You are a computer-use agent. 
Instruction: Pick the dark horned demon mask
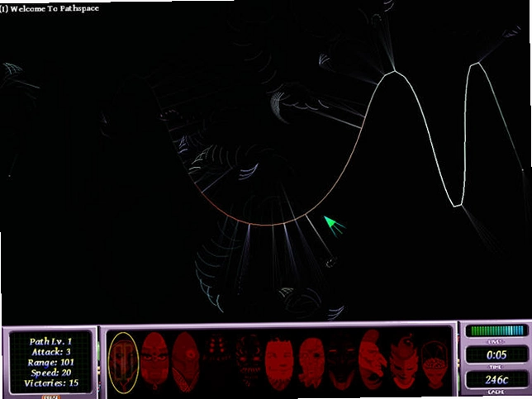click(x=341, y=364)
